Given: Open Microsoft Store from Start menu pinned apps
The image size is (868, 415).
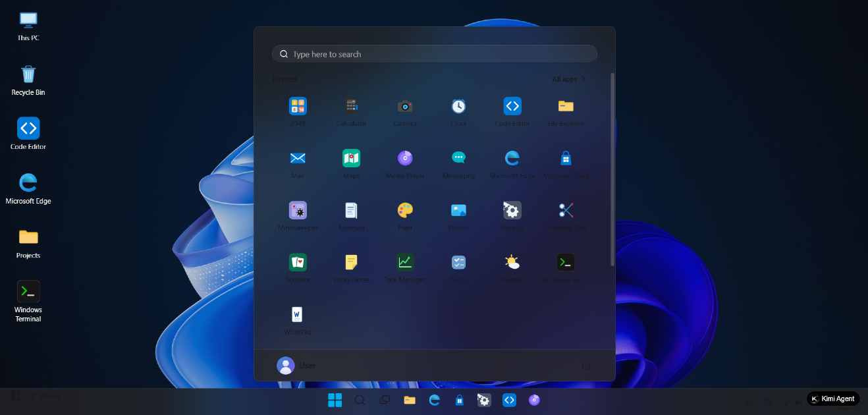Looking at the screenshot, I should tap(566, 163).
